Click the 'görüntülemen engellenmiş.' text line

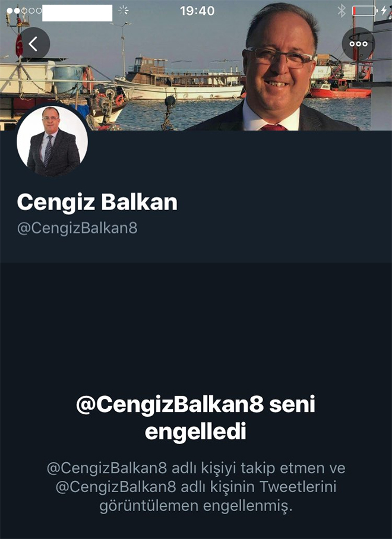click(x=196, y=506)
